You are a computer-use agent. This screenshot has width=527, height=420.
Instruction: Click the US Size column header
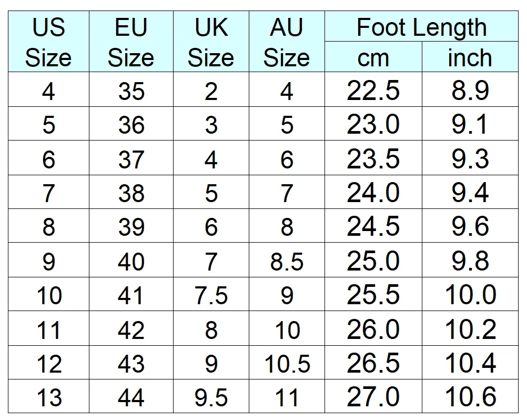(x=49, y=42)
